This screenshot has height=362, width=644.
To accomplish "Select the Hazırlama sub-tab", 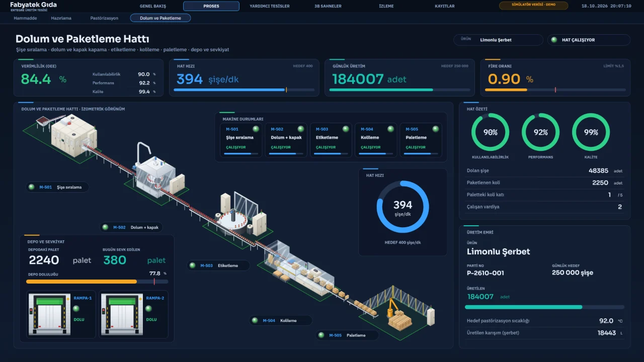I will [x=61, y=18].
